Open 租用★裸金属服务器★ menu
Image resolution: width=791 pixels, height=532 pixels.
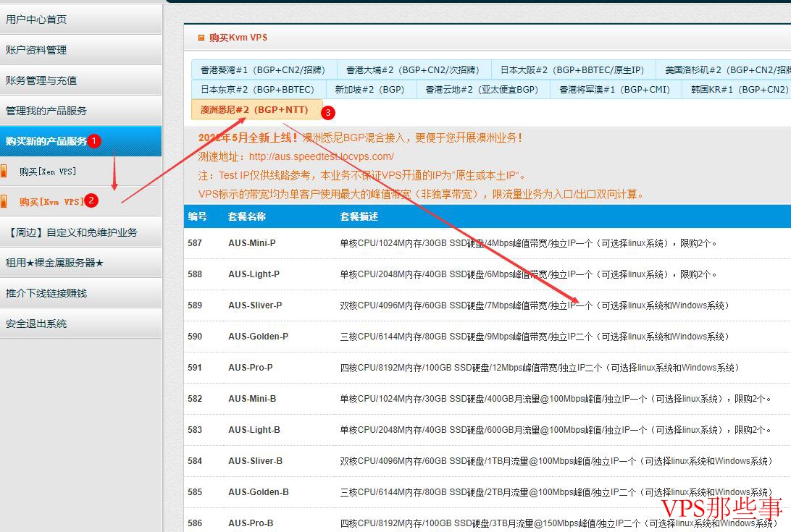[x=80, y=263]
